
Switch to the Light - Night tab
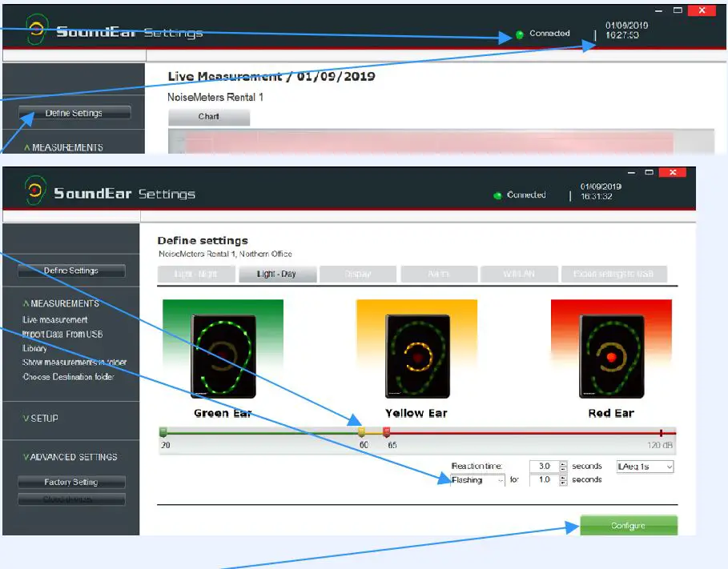coord(196,274)
